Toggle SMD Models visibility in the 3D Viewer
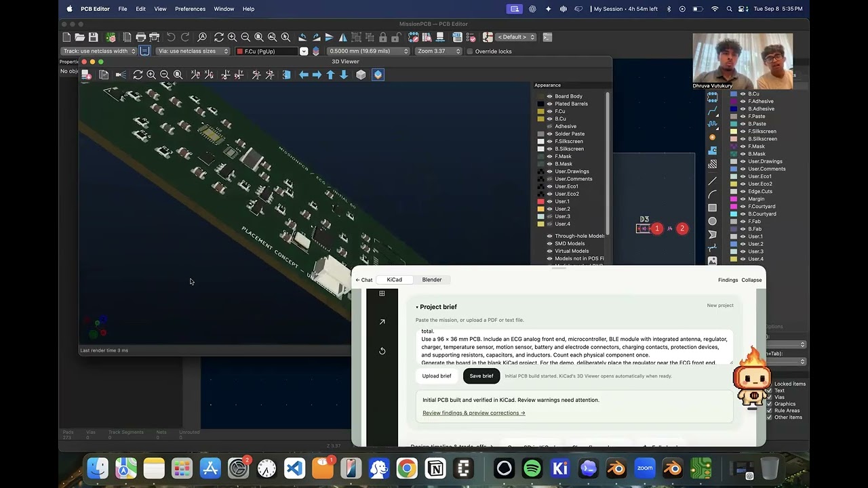This screenshot has height=488, width=868. pos(549,243)
